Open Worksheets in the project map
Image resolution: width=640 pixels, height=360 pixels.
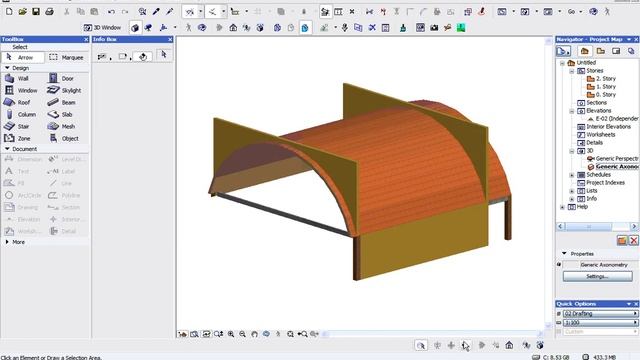tap(596, 135)
